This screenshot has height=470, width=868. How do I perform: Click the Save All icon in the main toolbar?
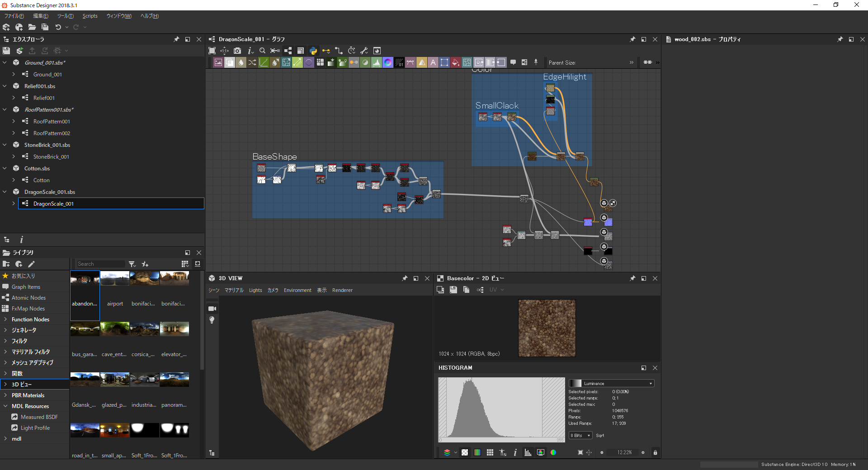coord(45,27)
